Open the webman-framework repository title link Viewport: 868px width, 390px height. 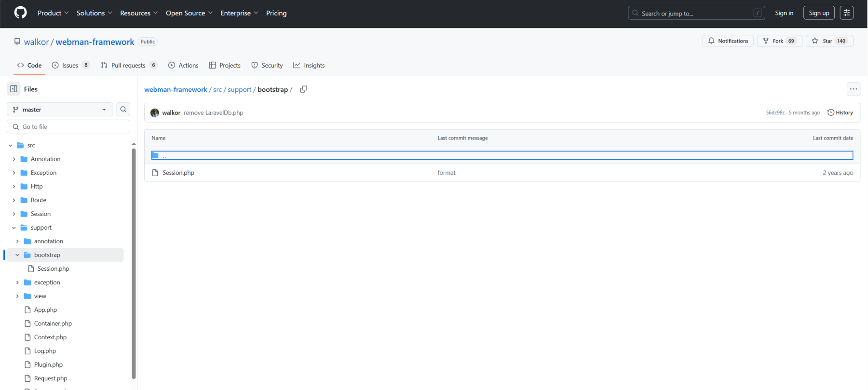coord(95,42)
